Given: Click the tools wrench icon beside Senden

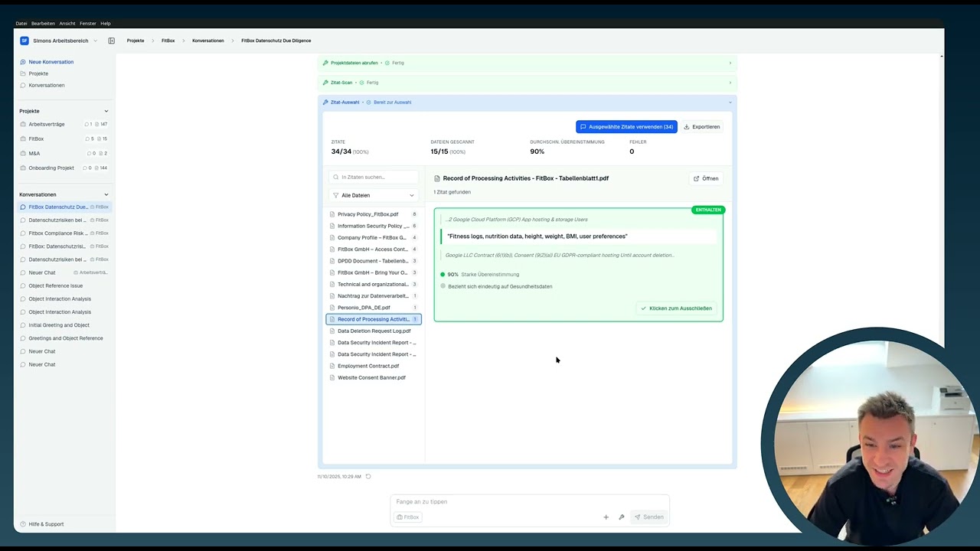Looking at the screenshot, I should pyautogui.click(x=622, y=517).
